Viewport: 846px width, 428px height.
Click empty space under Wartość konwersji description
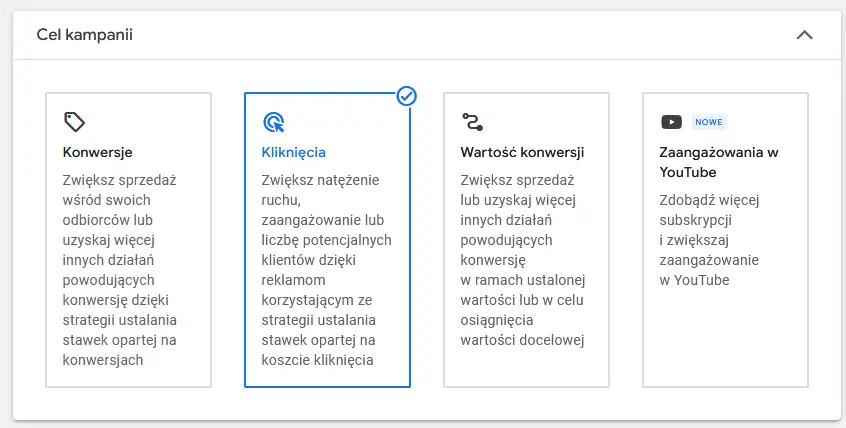[x=526, y=368]
